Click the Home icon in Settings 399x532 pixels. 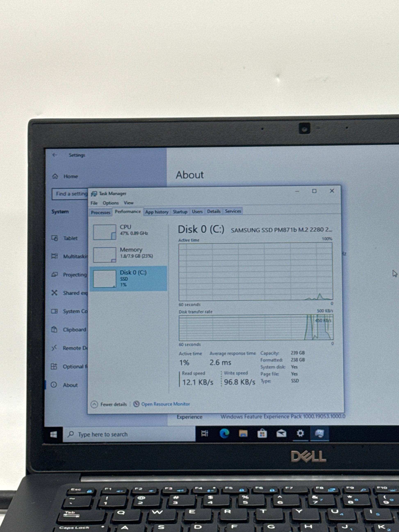55,176
